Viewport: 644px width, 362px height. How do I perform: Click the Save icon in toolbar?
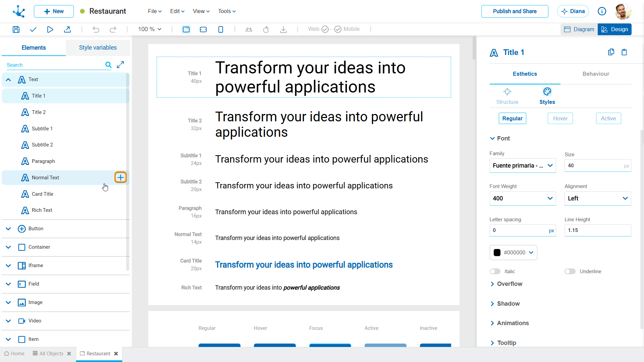click(16, 29)
